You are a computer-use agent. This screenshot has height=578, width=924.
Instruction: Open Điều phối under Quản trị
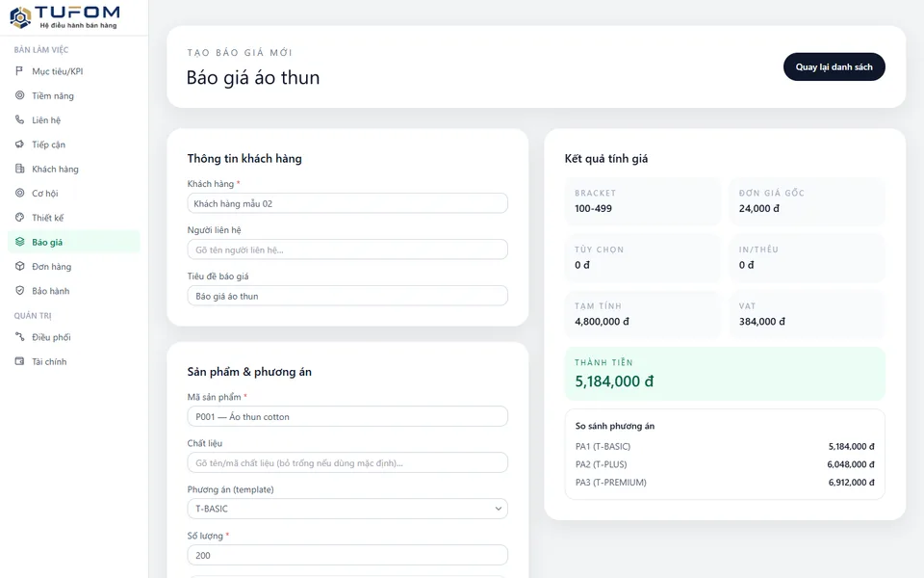tap(74, 337)
